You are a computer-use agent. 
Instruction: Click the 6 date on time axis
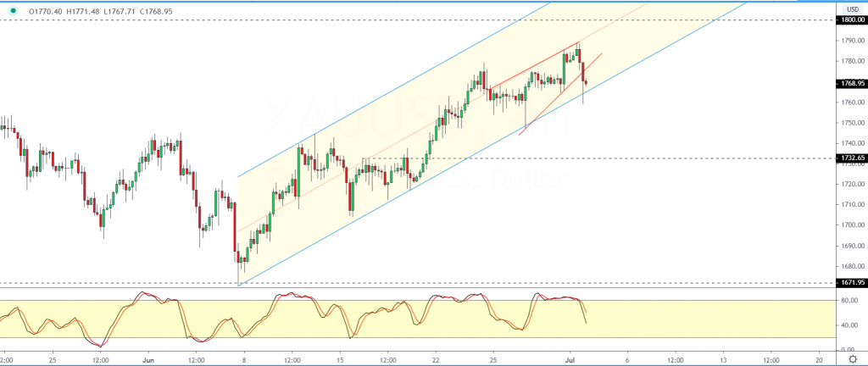(x=628, y=358)
